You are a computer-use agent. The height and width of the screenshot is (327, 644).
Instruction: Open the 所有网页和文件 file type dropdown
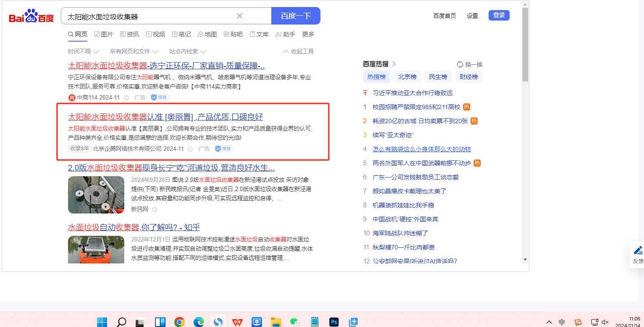click(134, 52)
